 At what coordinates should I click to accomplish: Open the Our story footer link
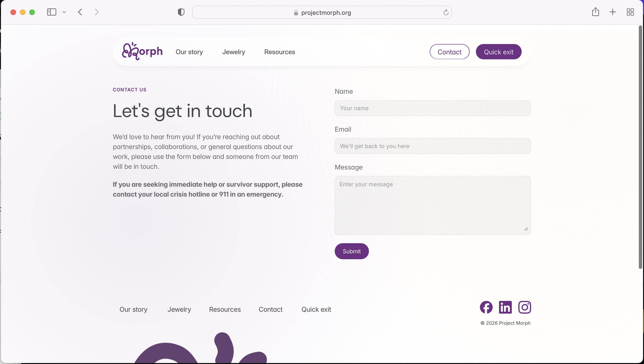click(x=133, y=310)
